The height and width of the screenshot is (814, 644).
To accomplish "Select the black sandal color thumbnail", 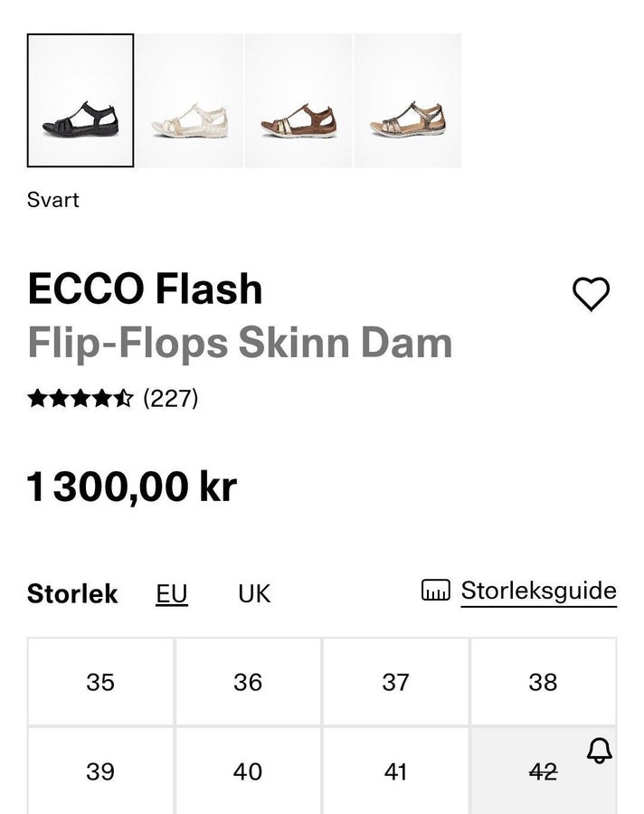I will click(x=80, y=100).
